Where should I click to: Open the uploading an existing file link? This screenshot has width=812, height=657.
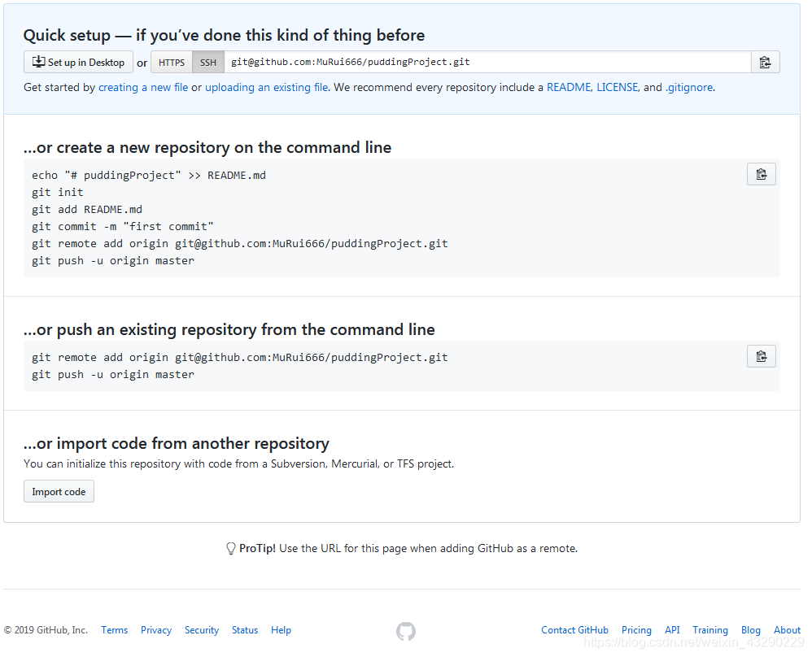click(267, 88)
